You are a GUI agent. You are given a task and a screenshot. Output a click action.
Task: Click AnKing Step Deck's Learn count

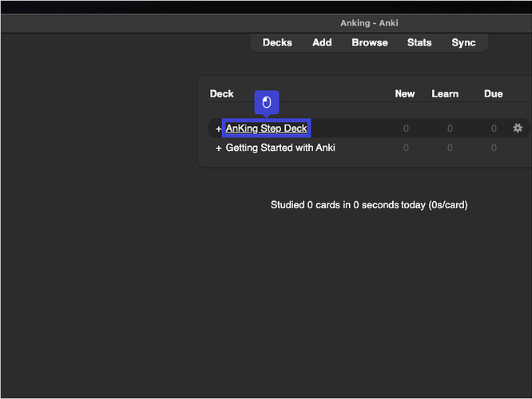450,128
